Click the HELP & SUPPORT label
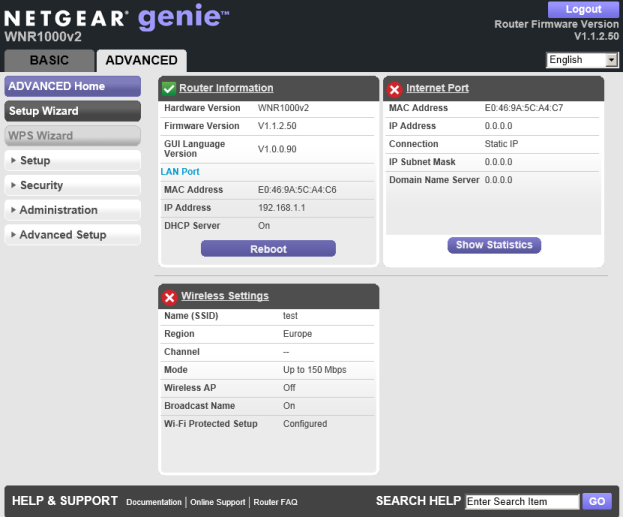 coord(65,501)
